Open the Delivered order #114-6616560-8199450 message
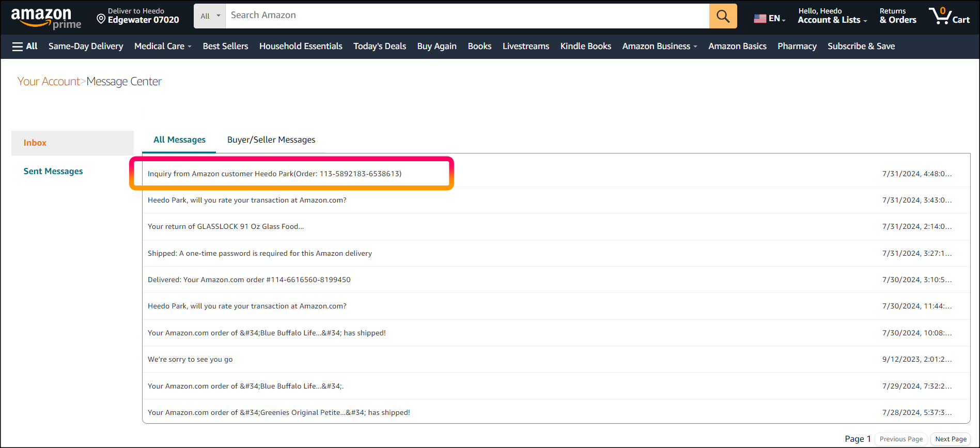Image resolution: width=980 pixels, height=448 pixels. point(556,280)
